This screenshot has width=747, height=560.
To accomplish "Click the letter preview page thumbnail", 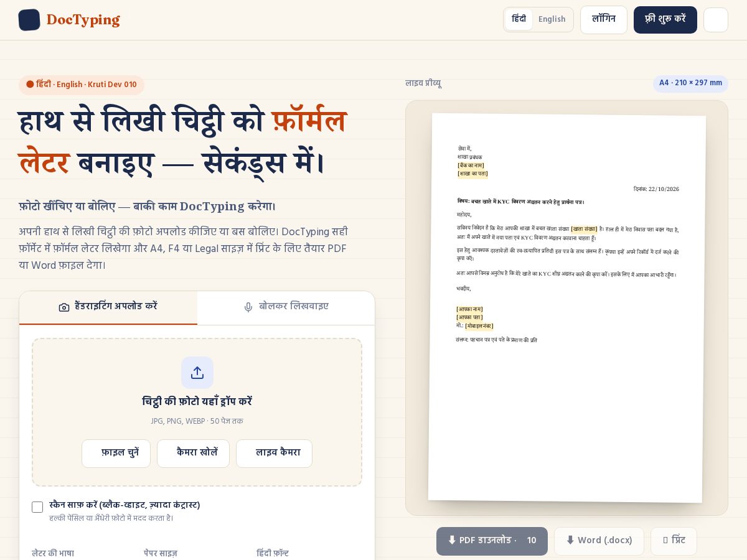I will point(567,308).
